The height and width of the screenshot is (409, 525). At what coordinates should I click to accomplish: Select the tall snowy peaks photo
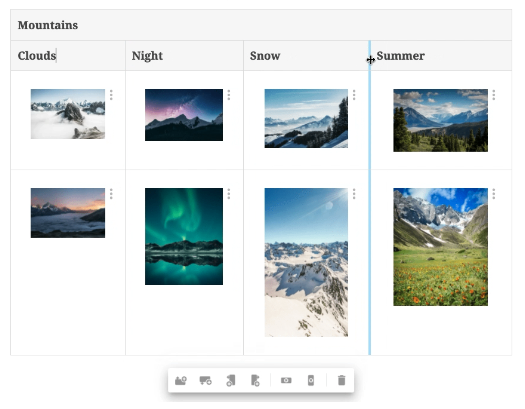[x=306, y=262]
